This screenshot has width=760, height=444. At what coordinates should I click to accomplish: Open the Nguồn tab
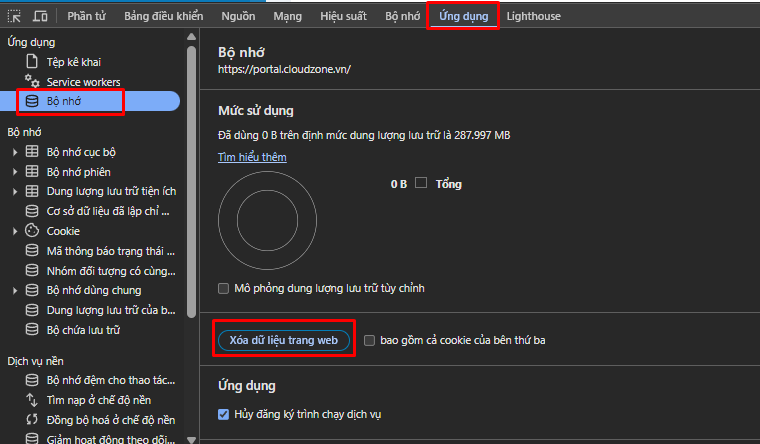tap(238, 16)
